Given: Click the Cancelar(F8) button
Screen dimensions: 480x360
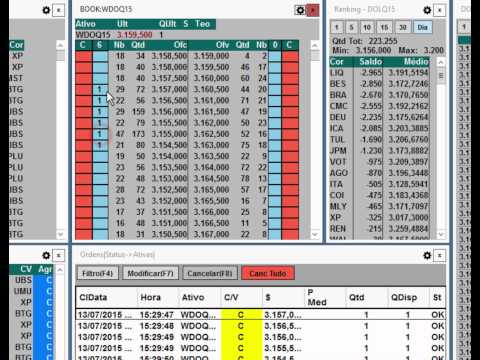Looking at the screenshot, I should tap(210, 274).
